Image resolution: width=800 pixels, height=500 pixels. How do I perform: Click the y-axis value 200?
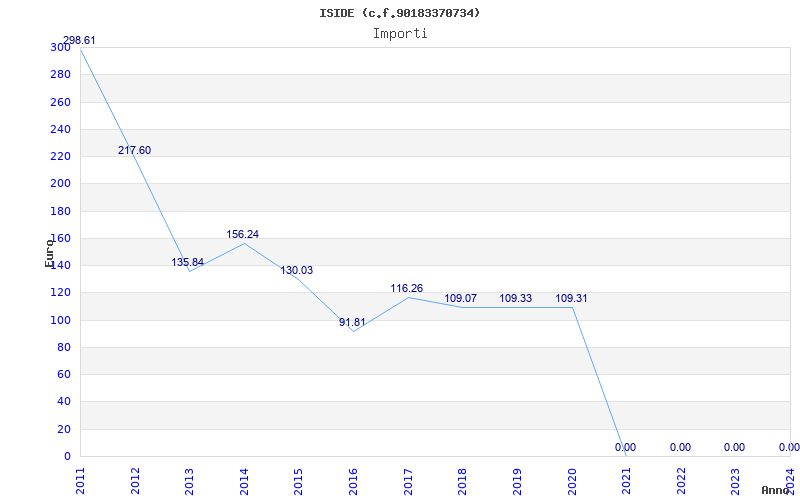tap(60, 184)
